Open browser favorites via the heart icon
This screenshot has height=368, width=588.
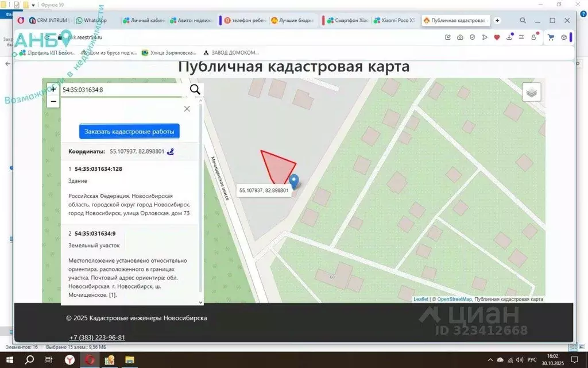496,37
